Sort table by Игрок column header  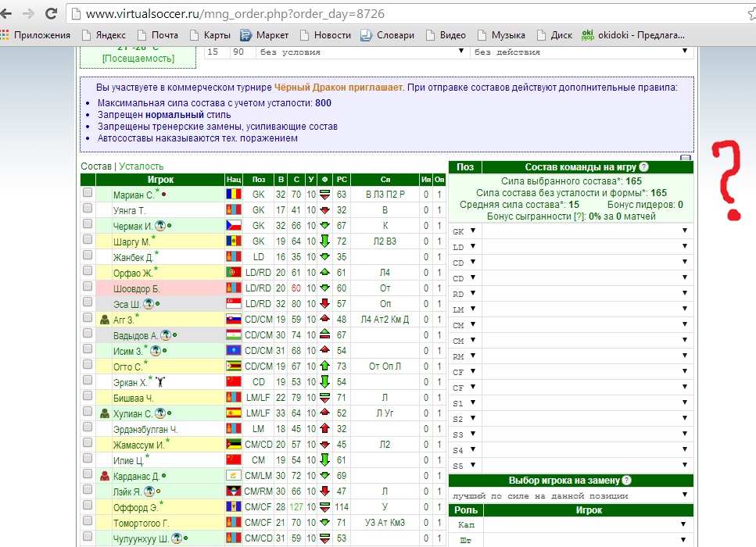160,179
